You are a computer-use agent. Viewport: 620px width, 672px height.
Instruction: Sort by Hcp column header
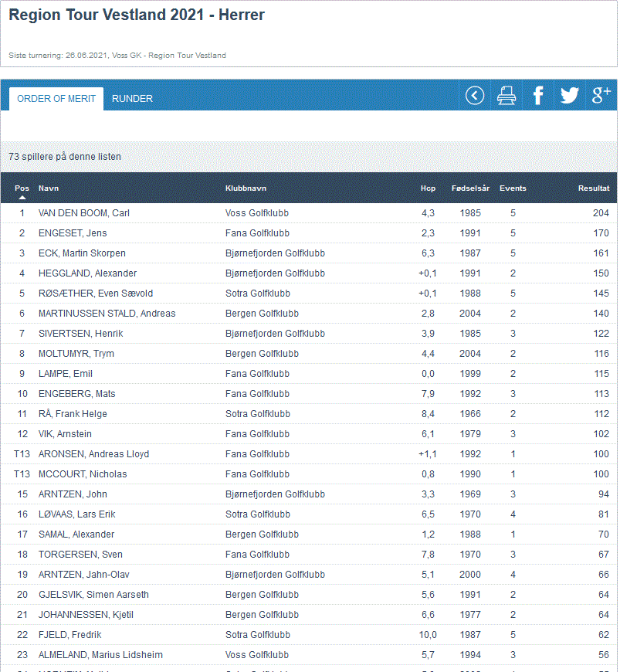click(428, 188)
